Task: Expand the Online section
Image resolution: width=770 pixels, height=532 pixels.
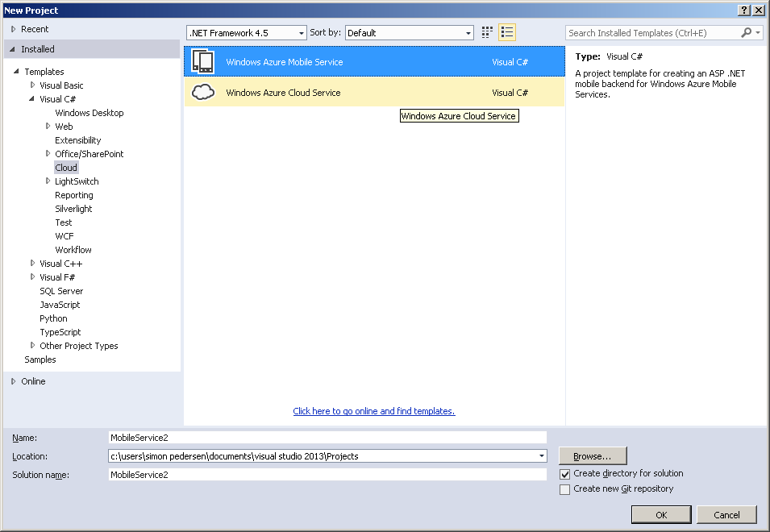Action: (x=14, y=381)
